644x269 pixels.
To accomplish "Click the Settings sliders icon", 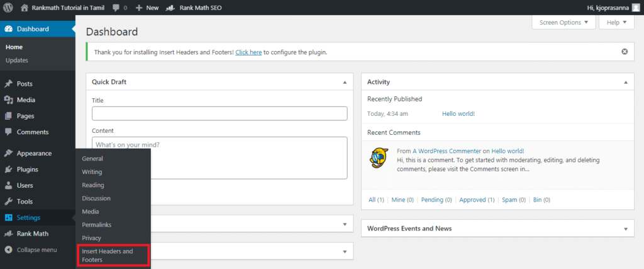I will coord(8,217).
